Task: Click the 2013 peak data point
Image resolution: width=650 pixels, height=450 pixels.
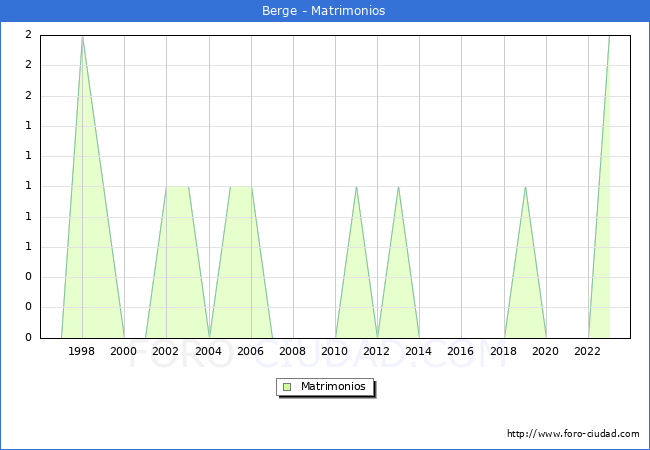Action: point(398,187)
